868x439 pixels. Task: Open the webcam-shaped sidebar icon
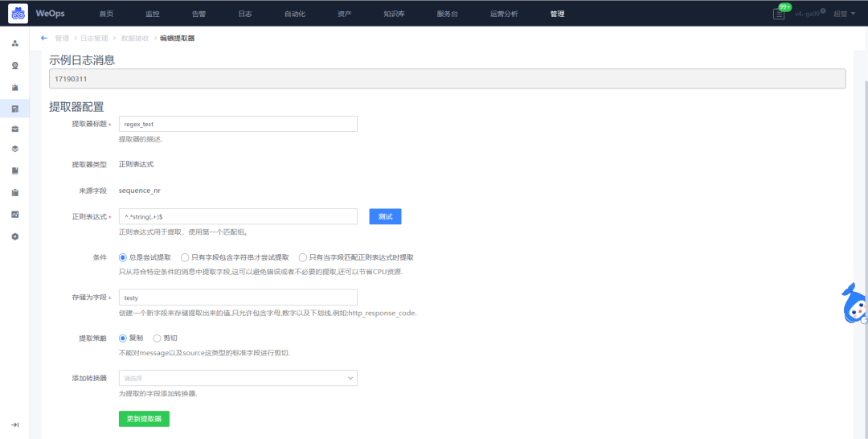click(15, 65)
